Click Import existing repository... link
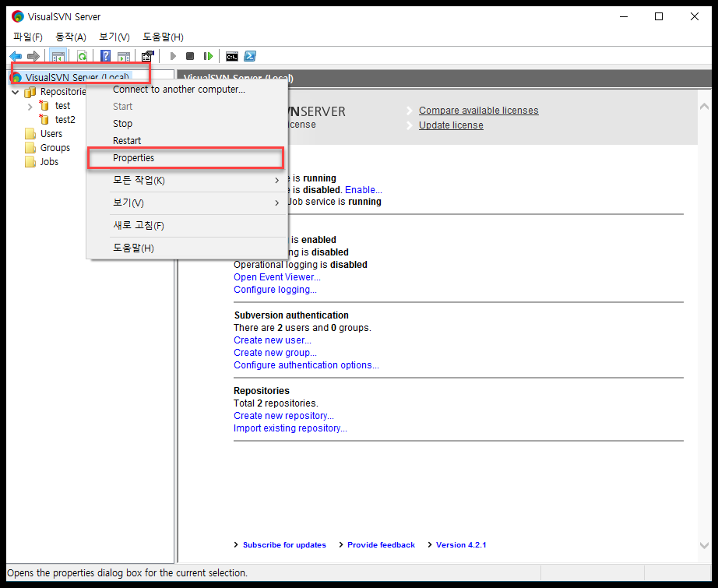Viewport: 718px width, 588px height. (x=290, y=428)
